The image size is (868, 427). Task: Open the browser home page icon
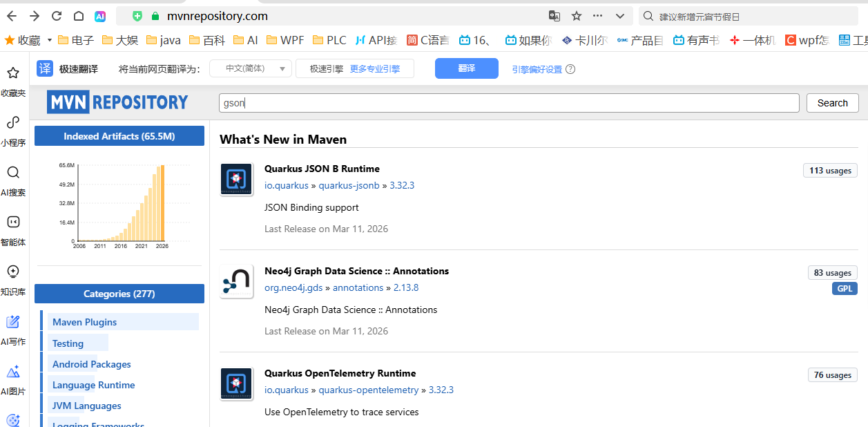[79, 16]
